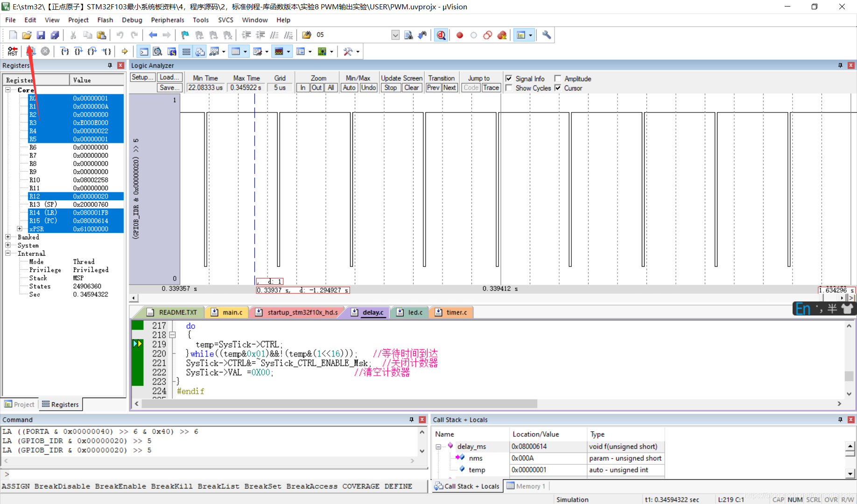
Task: Open the find text combo box dropdown
Action: point(395,35)
